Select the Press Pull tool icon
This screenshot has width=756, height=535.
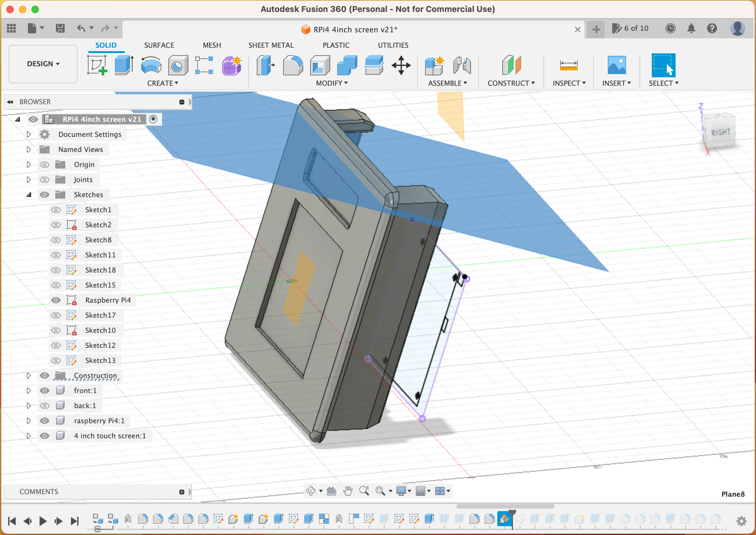coord(265,65)
